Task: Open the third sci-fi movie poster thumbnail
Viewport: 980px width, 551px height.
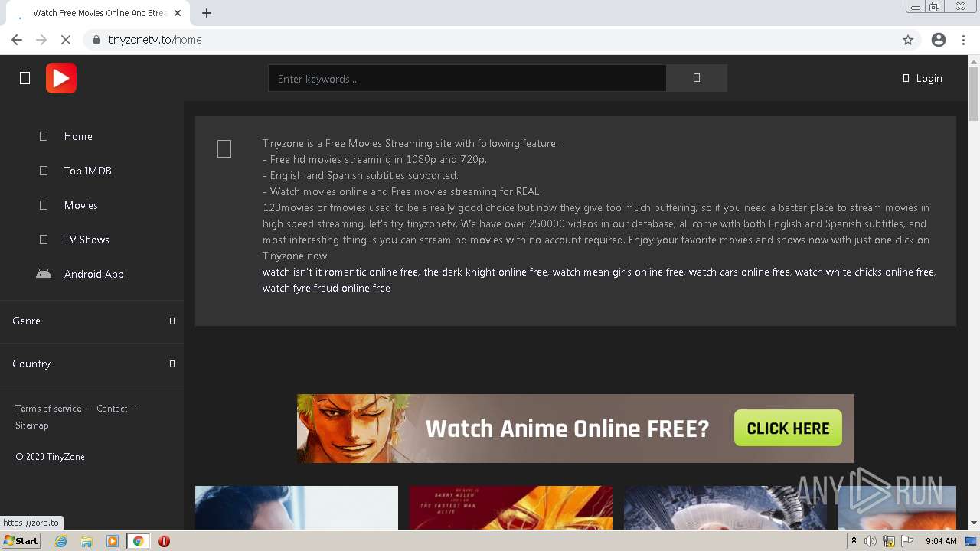Action: click(725, 507)
